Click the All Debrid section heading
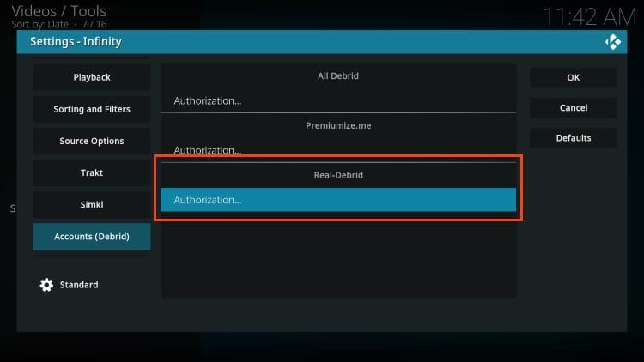The height and width of the screenshot is (362, 644). 338,76
